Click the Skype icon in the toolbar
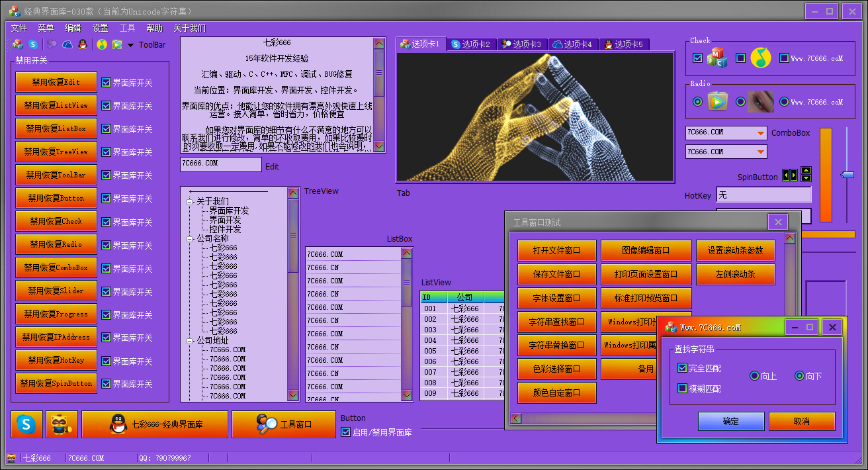This screenshot has width=868, height=470. tap(32, 45)
